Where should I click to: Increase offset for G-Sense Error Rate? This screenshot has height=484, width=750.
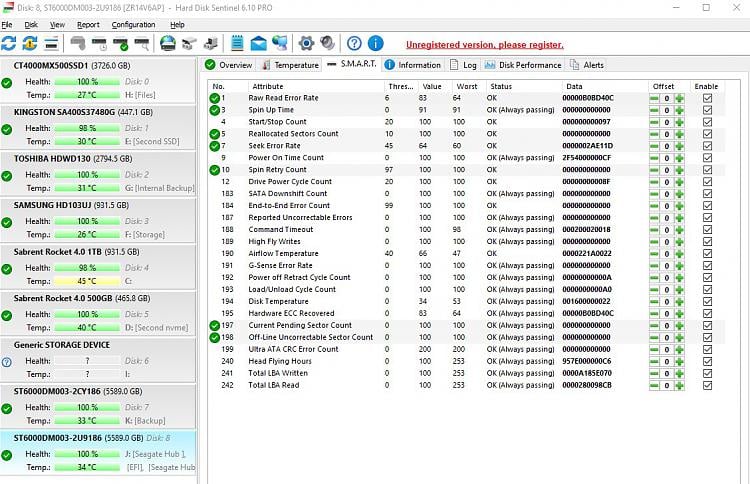click(x=679, y=265)
